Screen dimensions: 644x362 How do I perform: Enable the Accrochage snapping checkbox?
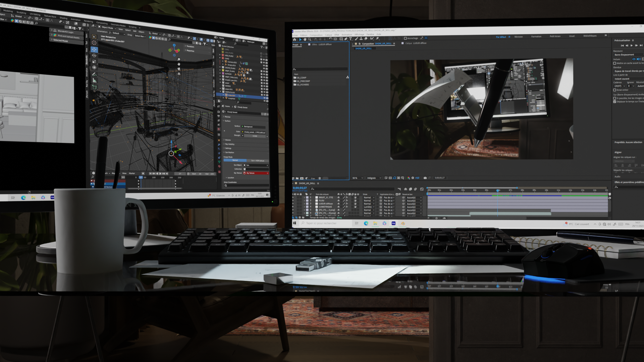405,38
